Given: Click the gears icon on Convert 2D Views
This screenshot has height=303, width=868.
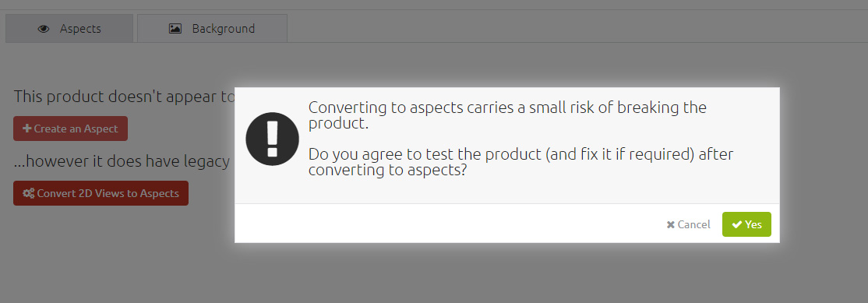Looking at the screenshot, I should click(28, 193).
